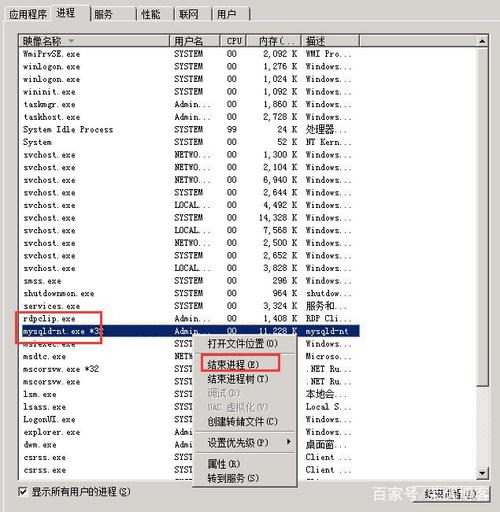The height and width of the screenshot is (512, 500).
Task: Sort by 内存 column header
Action: 274,41
